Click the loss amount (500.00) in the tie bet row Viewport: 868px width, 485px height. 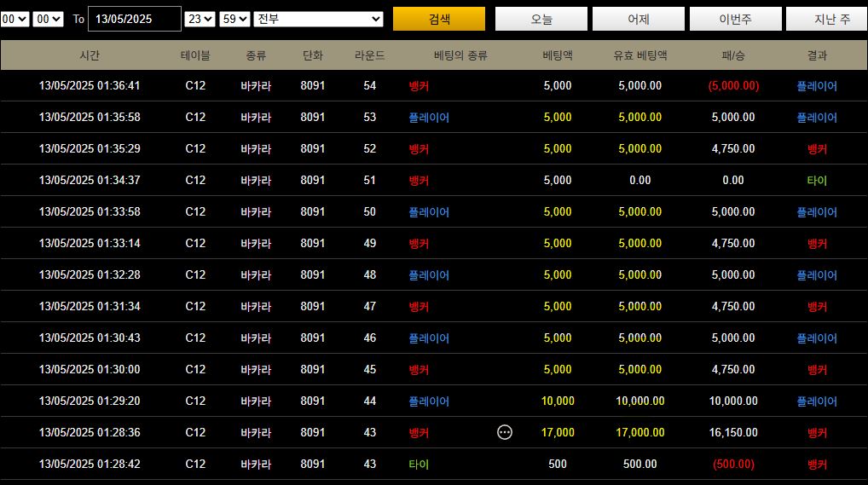[x=733, y=464]
